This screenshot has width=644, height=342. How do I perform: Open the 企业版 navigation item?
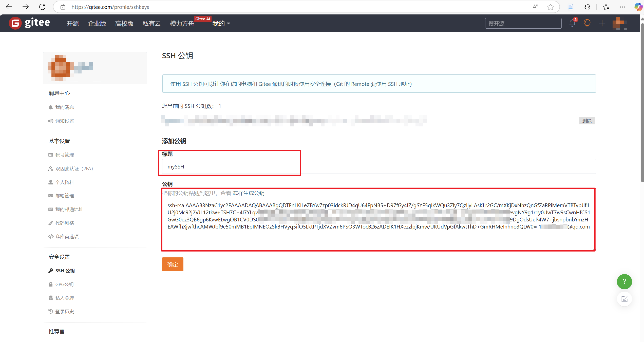click(97, 24)
